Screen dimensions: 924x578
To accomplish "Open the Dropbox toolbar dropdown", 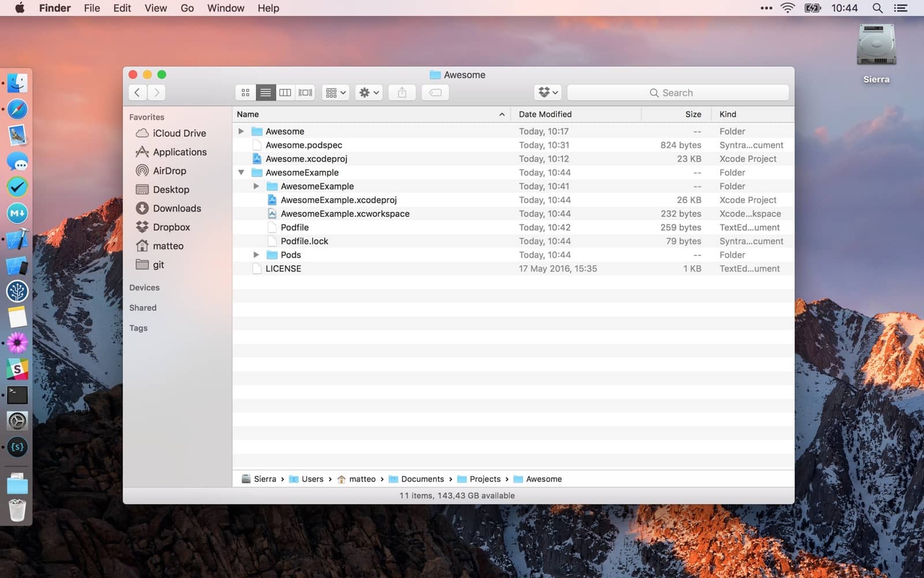I will pos(547,92).
